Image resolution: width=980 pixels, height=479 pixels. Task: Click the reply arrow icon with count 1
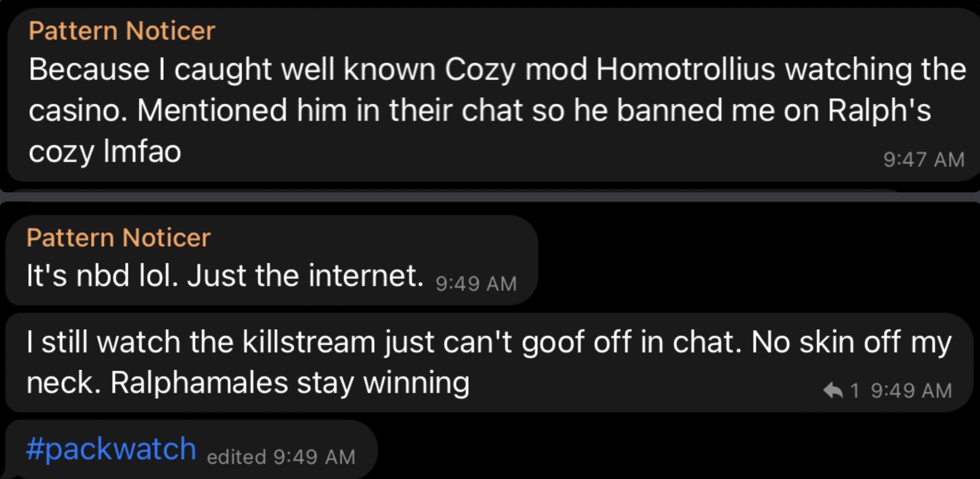[833, 390]
